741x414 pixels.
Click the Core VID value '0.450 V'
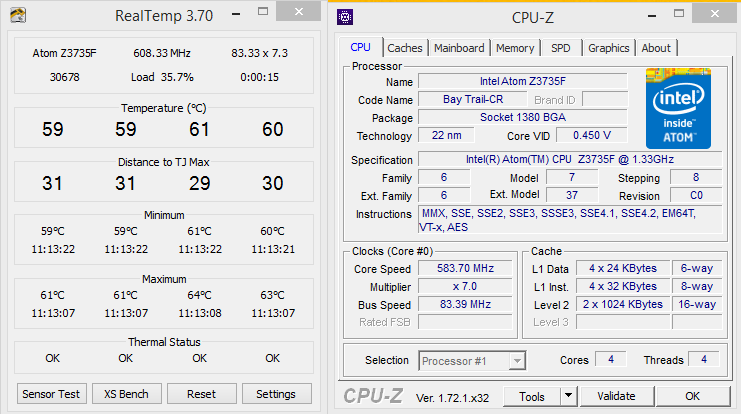point(592,135)
